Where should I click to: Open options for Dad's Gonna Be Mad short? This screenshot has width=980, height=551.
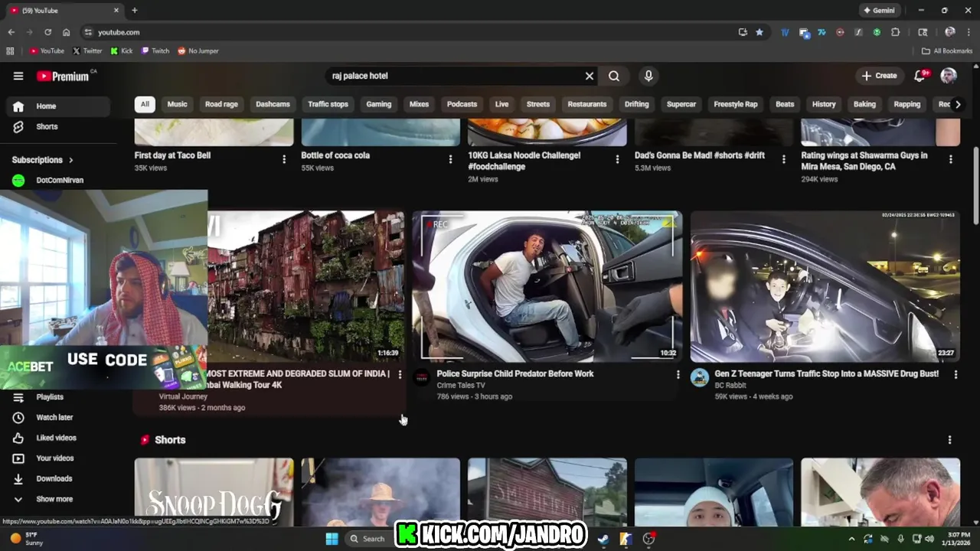click(783, 159)
